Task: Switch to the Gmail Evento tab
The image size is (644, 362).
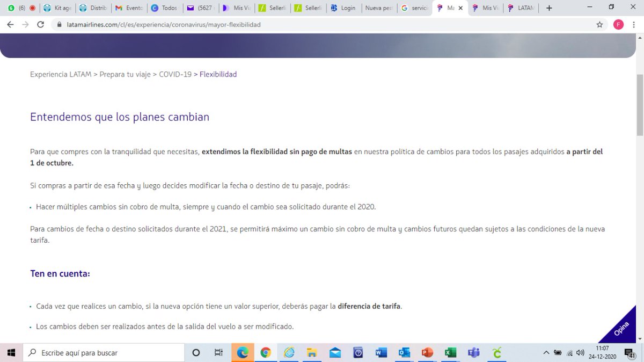Action: coord(129,8)
